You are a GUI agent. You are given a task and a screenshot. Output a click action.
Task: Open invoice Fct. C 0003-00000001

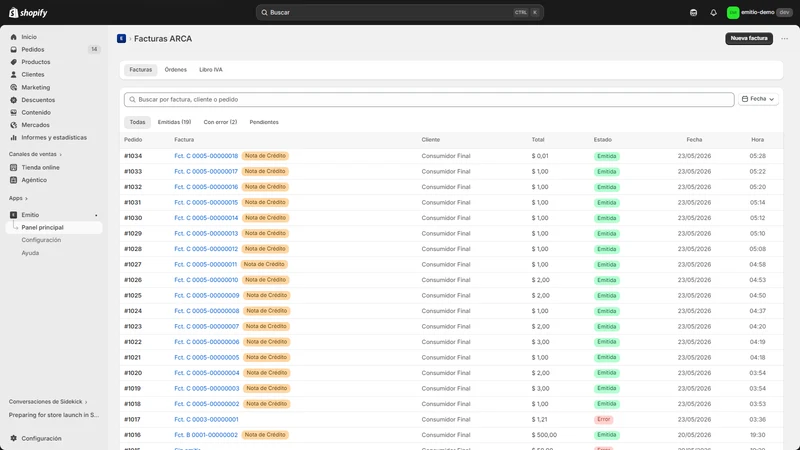click(206, 419)
